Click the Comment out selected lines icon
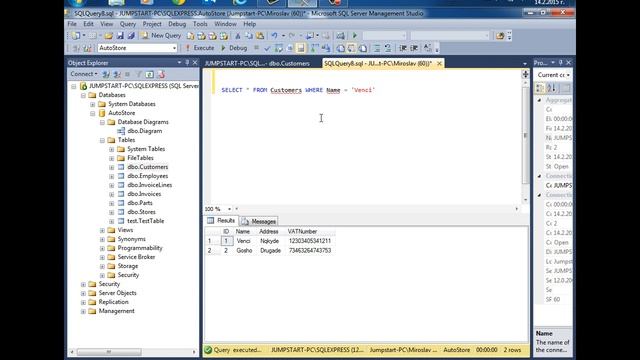The height and width of the screenshot is (360, 640). tap(377, 48)
